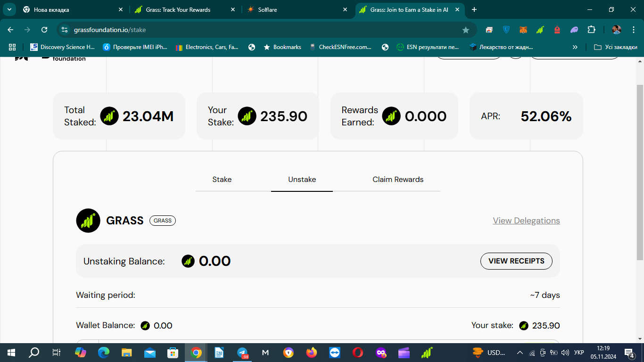Viewport: 644px width, 362px height.
Task: Open Microsoft Store from the taskbar
Action: click(x=173, y=353)
